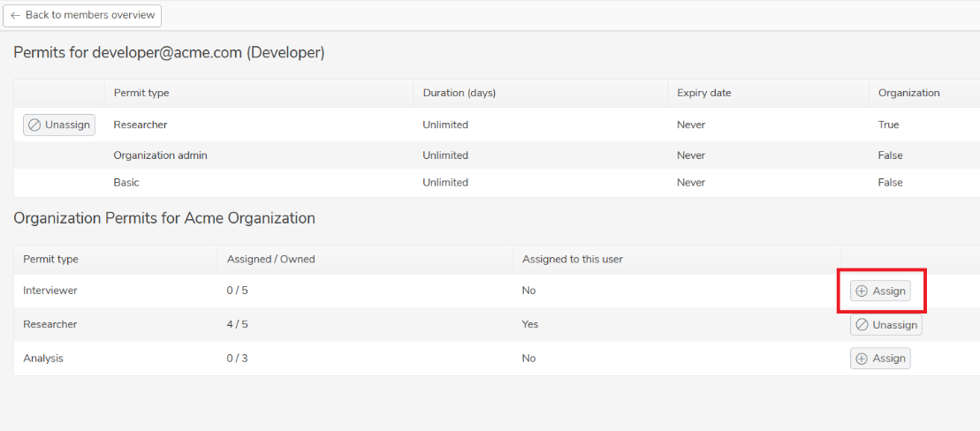Click the Assigned / Owned column header
The image size is (980, 431).
point(270,260)
